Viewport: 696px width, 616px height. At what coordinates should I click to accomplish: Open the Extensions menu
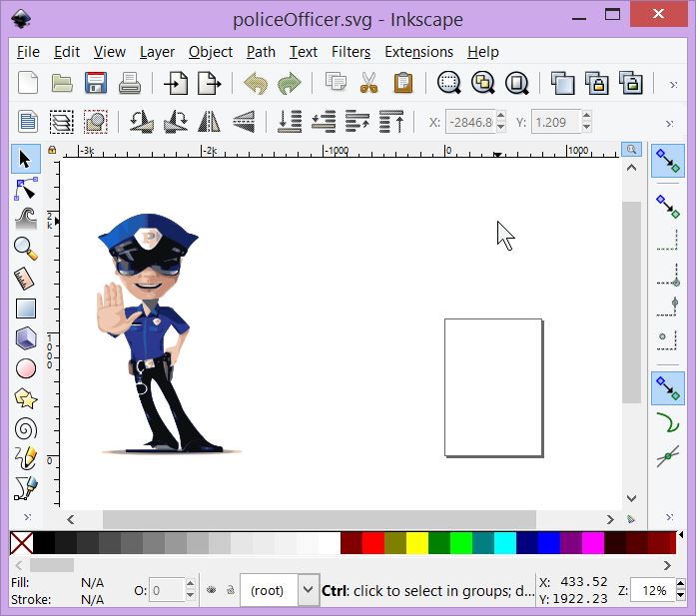point(419,52)
